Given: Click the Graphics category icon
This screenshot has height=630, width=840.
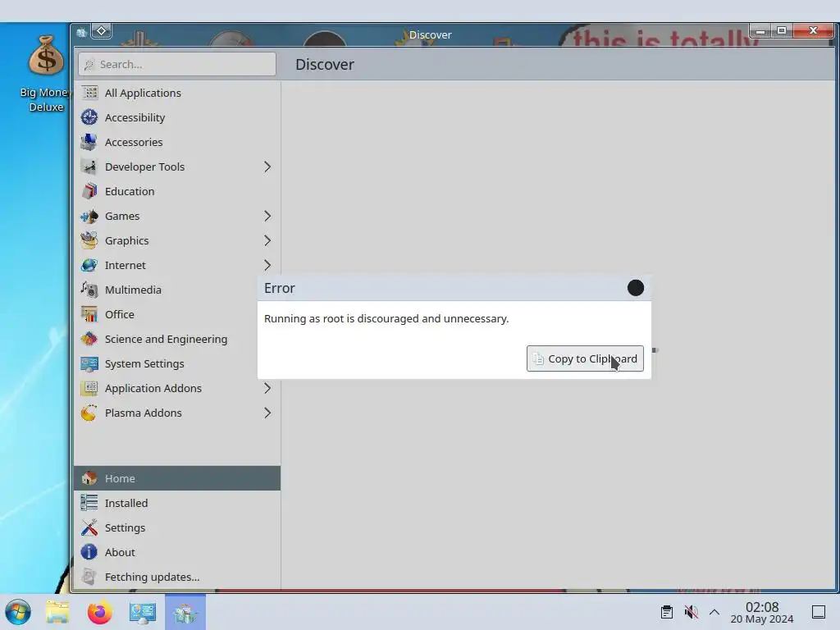Looking at the screenshot, I should (89, 240).
